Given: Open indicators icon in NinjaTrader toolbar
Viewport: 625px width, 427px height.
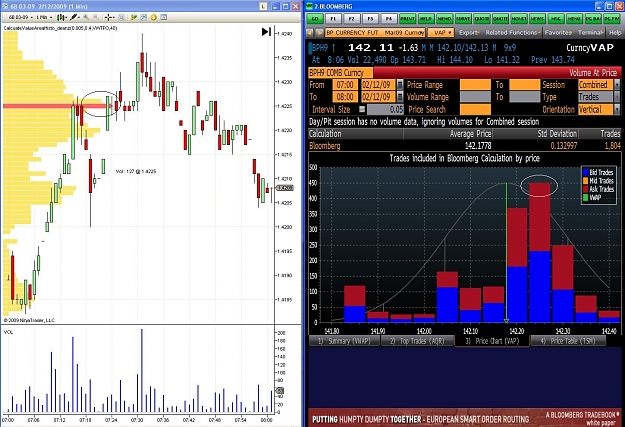Looking at the screenshot, I should pos(134,17).
